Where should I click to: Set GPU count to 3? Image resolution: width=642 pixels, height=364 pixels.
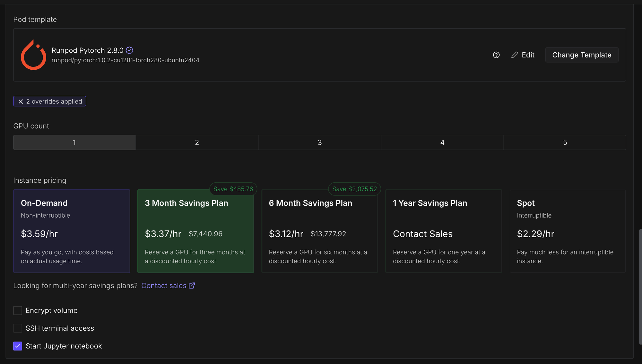tap(319, 143)
